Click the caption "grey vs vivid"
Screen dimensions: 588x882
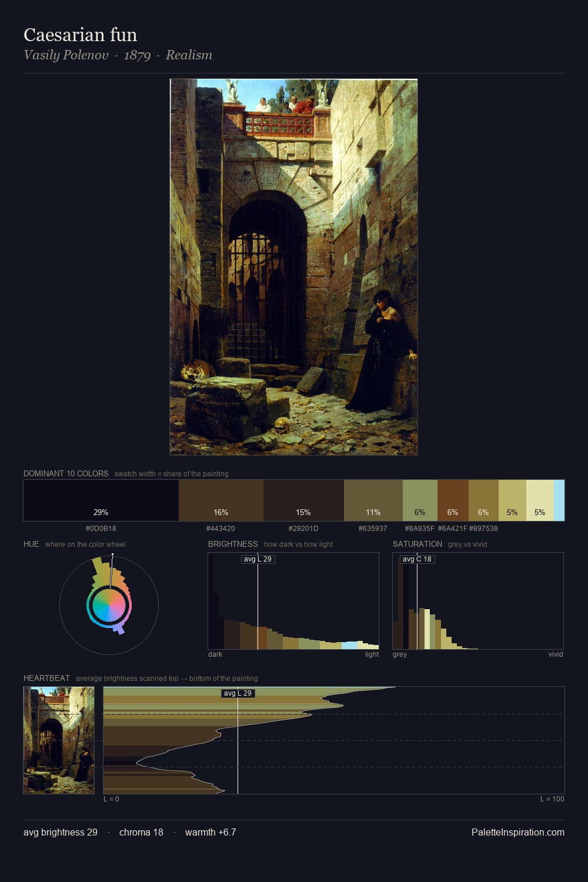click(x=467, y=544)
